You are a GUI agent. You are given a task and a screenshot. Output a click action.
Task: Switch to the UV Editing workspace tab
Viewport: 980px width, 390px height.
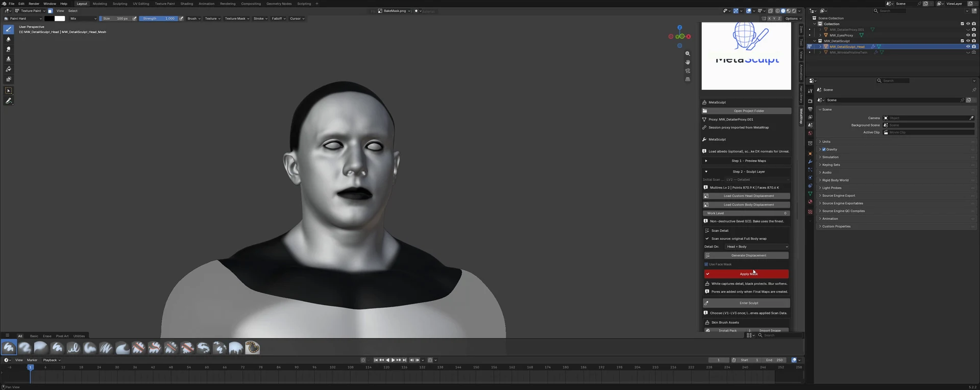pos(141,4)
